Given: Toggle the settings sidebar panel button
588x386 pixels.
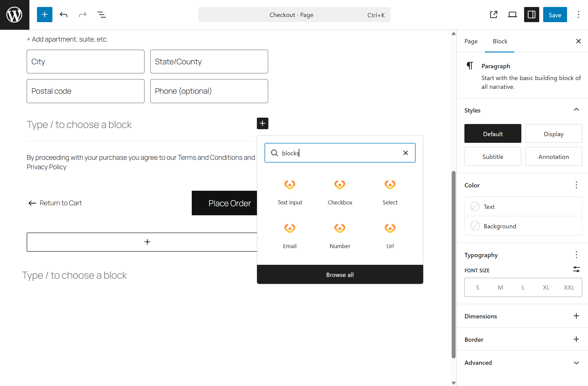Looking at the screenshot, I should pyautogui.click(x=531, y=15).
